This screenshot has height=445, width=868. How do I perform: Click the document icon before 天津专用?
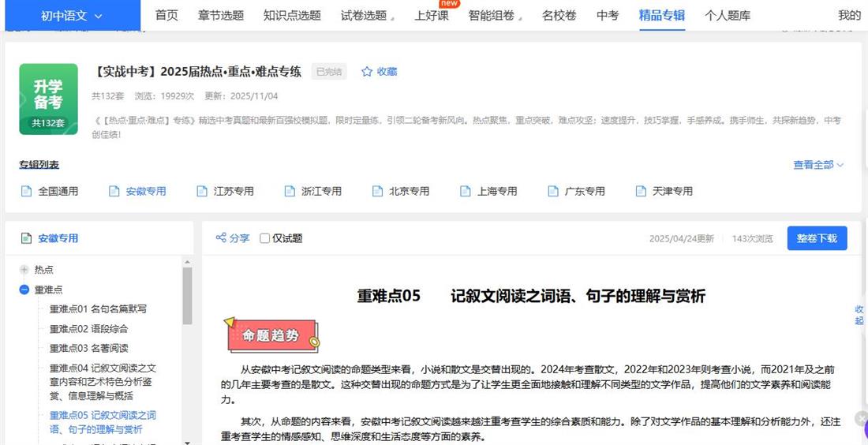click(641, 192)
